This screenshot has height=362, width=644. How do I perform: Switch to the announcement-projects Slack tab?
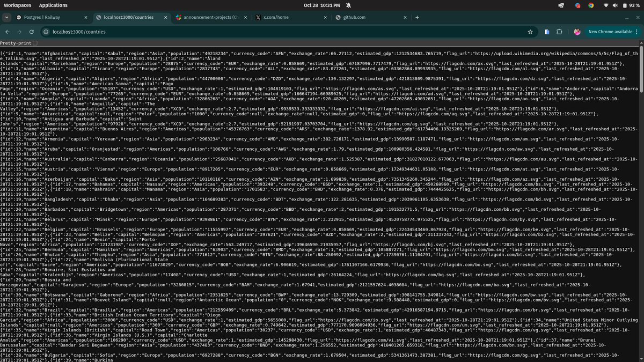pyautogui.click(x=211, y=17)
